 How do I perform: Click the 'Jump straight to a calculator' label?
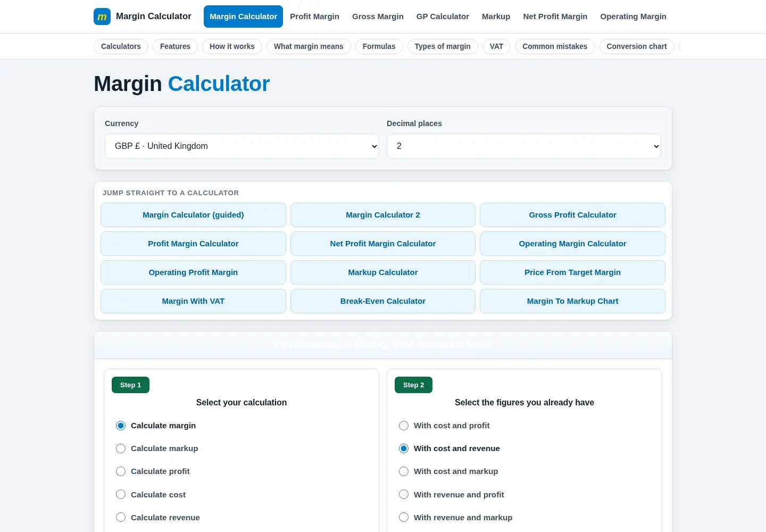pos(171,193)
